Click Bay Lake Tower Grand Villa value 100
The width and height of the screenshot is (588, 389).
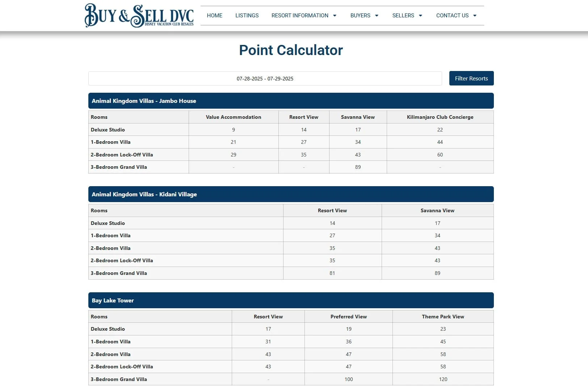pyautogui.click(x=349, y=379)
